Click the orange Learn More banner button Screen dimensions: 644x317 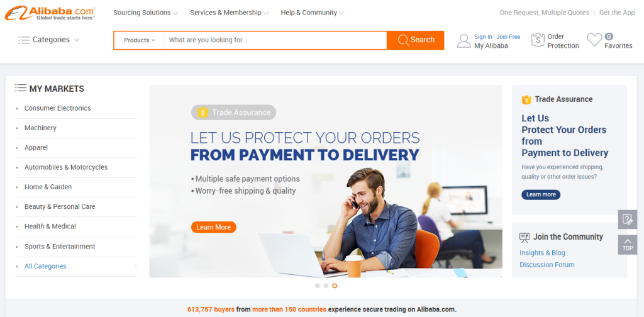pos(214,227)
